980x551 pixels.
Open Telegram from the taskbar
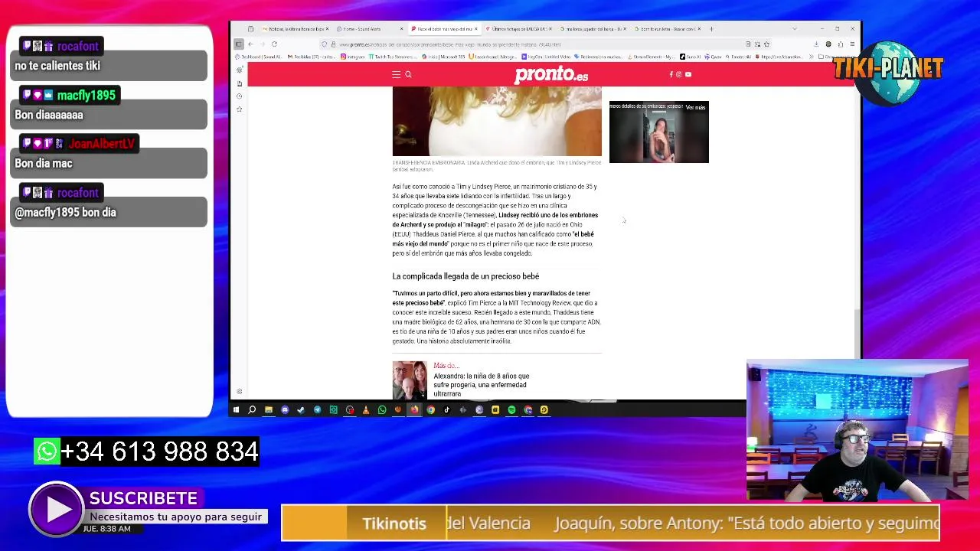tap(317, 410)
